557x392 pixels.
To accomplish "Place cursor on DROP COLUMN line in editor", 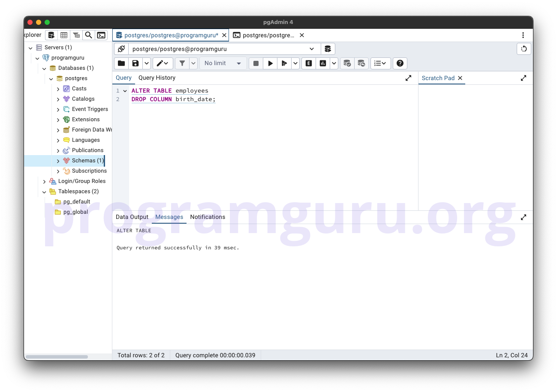I will 173,99.
